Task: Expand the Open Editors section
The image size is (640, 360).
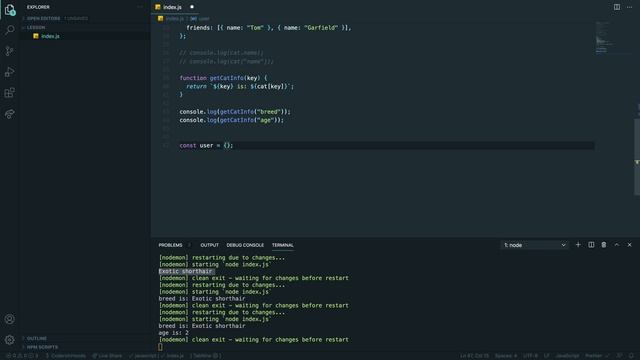Action: 85,18
